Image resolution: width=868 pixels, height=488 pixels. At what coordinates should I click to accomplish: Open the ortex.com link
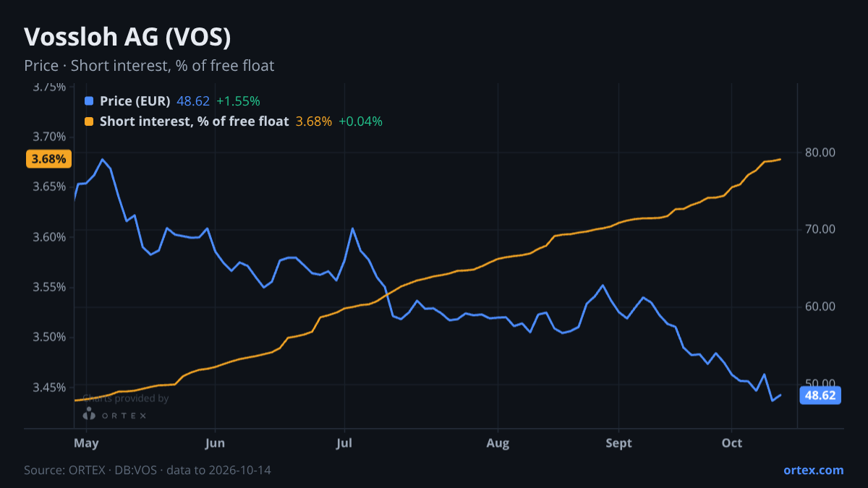click(814, 470)
